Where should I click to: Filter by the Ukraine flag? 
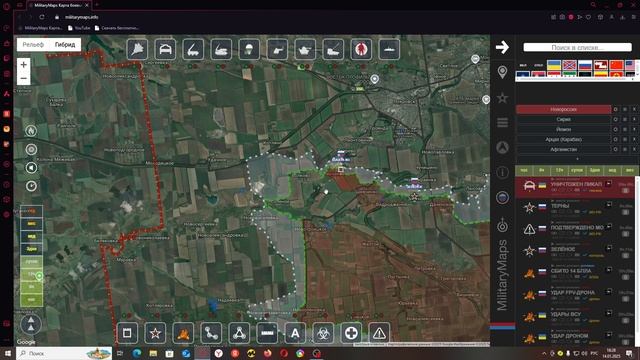(x=554, y=65)
